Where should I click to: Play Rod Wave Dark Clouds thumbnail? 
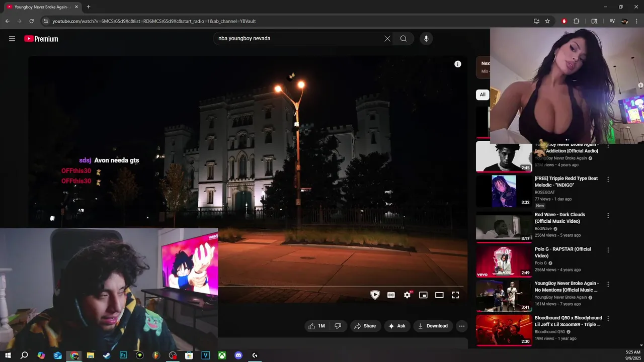(504, 226)
